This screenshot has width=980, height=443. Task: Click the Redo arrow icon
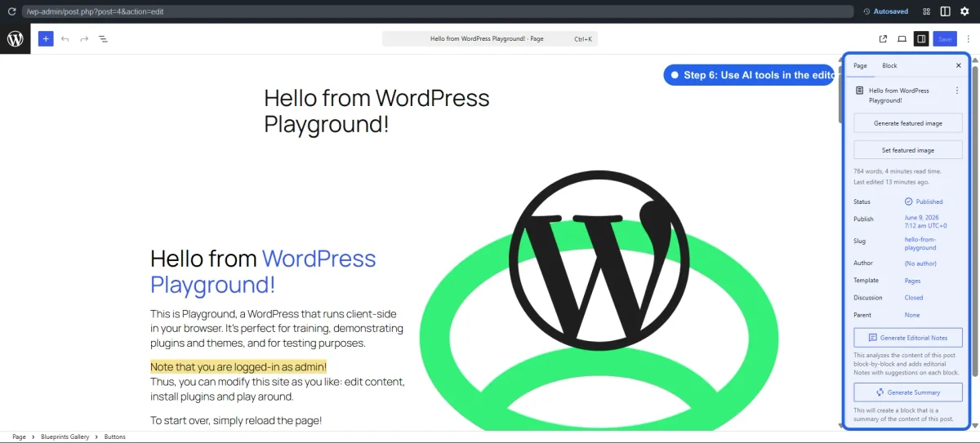point(84,38)
